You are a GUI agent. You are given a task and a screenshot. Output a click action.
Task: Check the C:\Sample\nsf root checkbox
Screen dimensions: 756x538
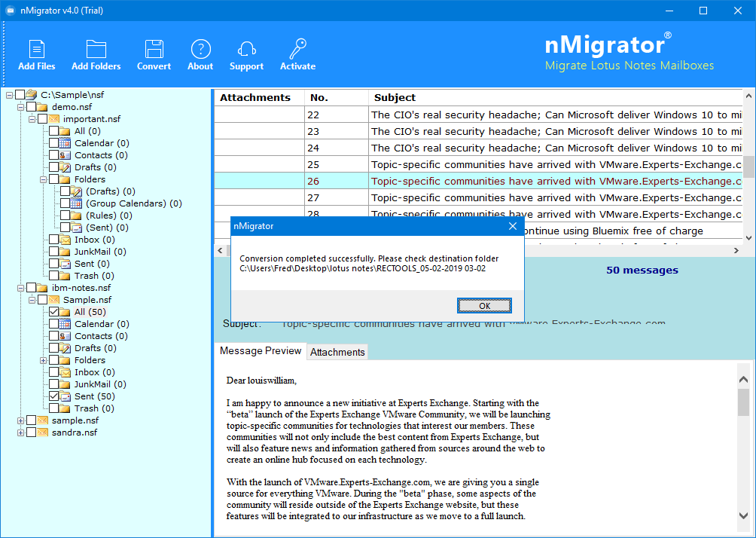click(x=20, y=95)
